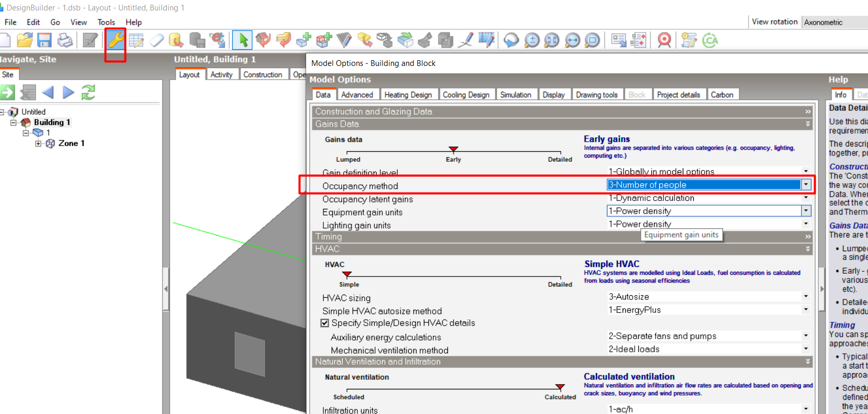Click the red target icon in the toolbar
The width and height of the screenshot is (868, 414).
664,40
